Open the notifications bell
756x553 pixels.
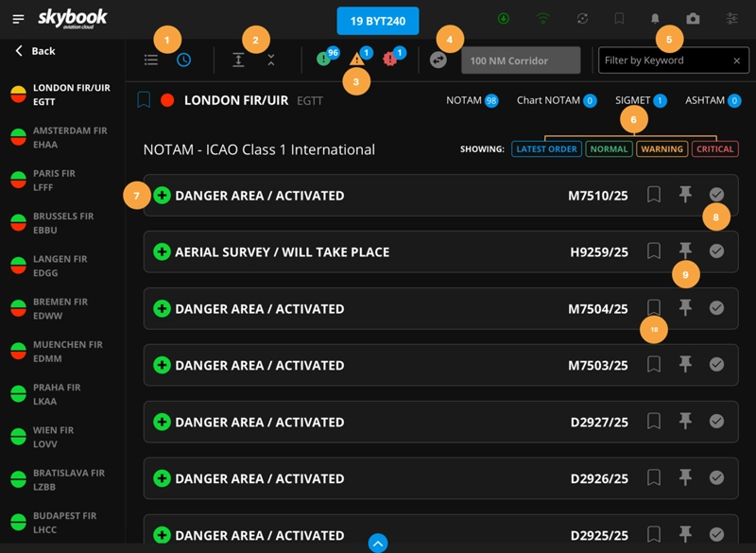click(654, 19)
